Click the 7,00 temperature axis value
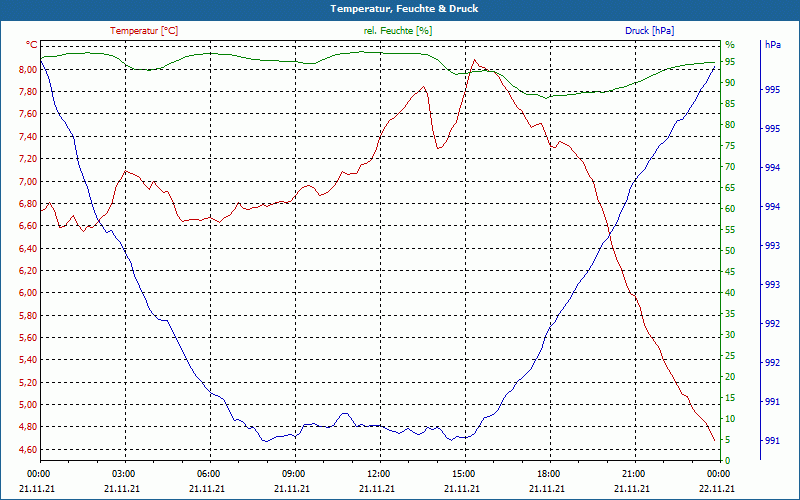 click(x=28, y=182)
